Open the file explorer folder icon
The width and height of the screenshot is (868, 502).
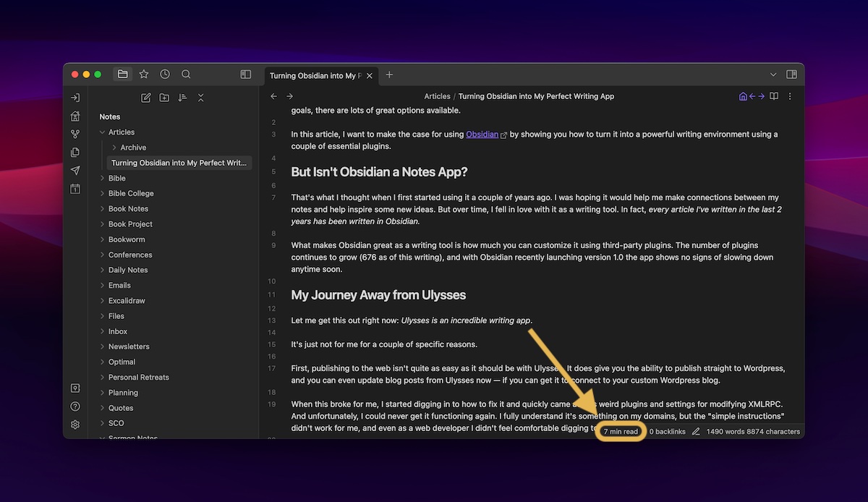coord(123,75)
